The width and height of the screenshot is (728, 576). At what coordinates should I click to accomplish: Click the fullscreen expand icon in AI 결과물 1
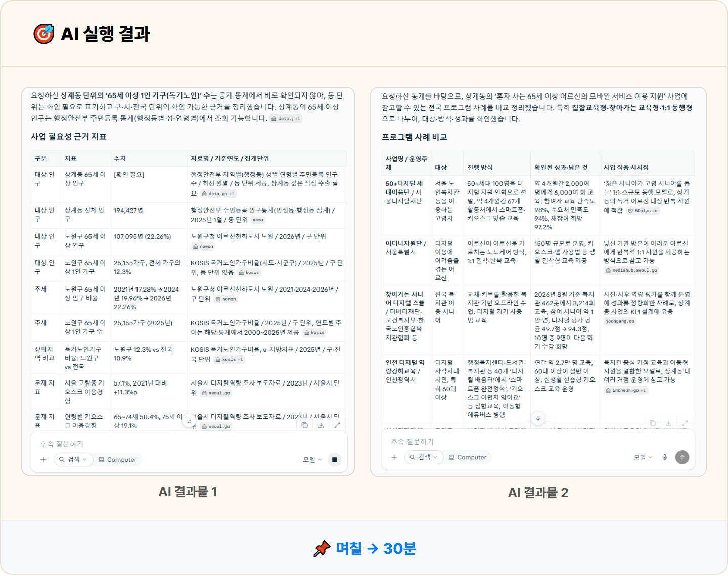(337, 425)
